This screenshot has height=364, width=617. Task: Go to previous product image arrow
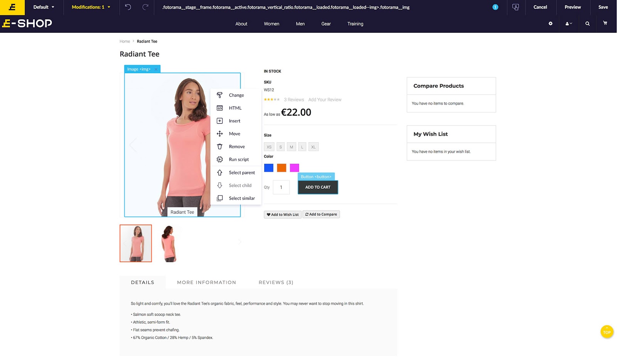133,145
